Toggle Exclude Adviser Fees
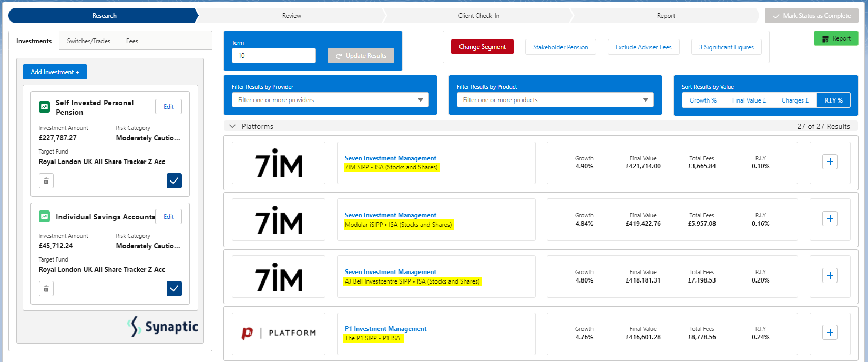The image size is (868, 362). (x=644, y=47)
